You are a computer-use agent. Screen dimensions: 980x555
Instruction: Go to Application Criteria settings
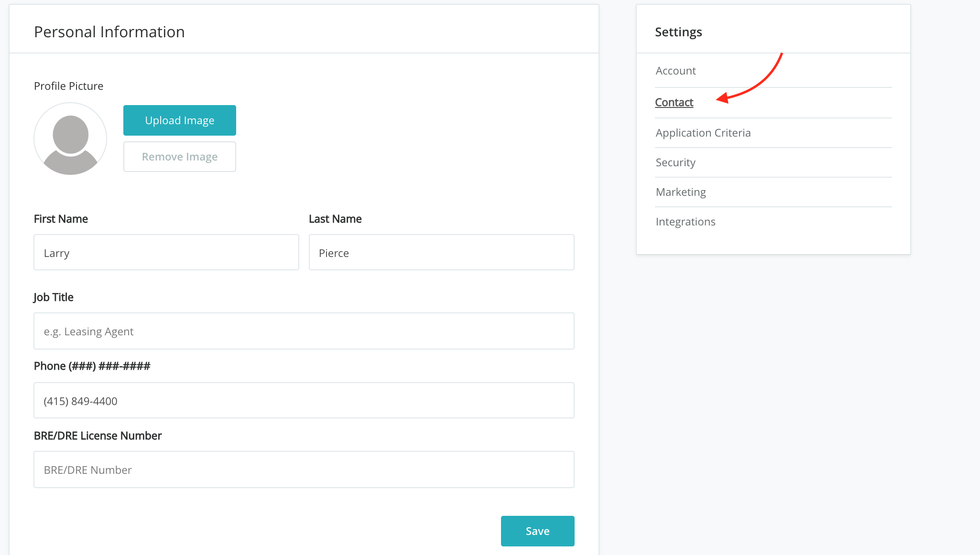point(703,133)
